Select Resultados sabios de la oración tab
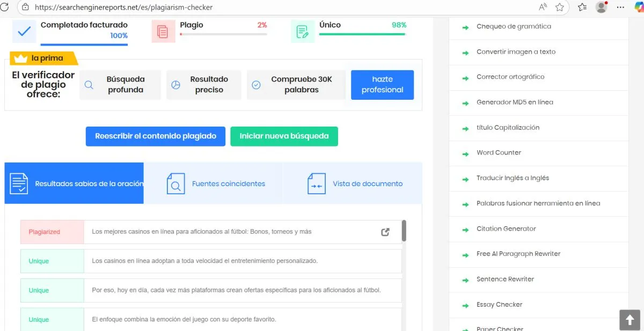Viewport: 644px width, 331px height. tap(74, 183)
